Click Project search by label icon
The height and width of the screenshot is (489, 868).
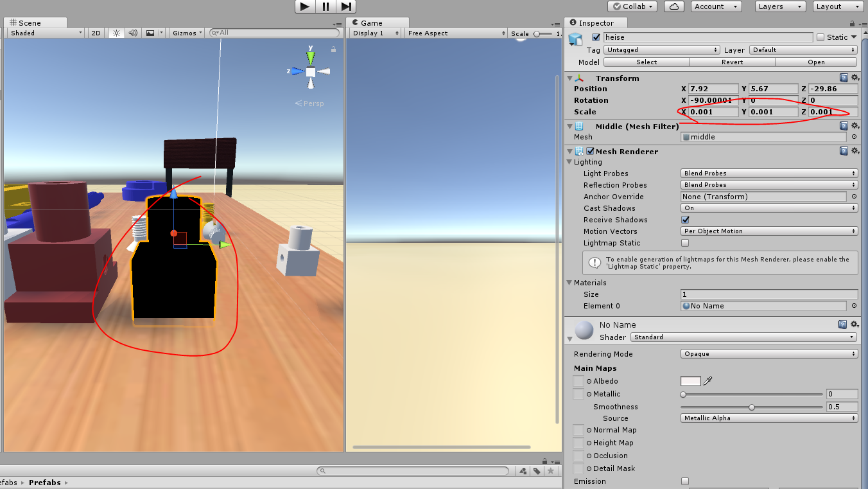click(537, 471)
